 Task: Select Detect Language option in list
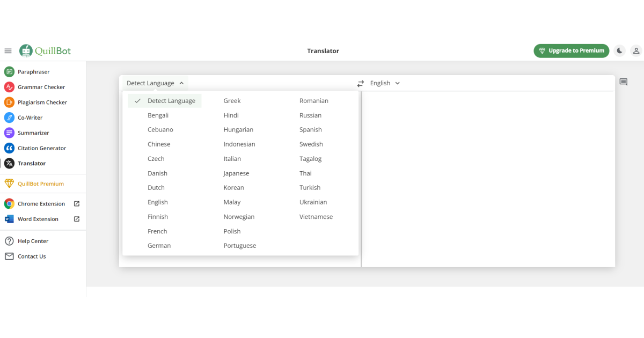coord(165,101)
